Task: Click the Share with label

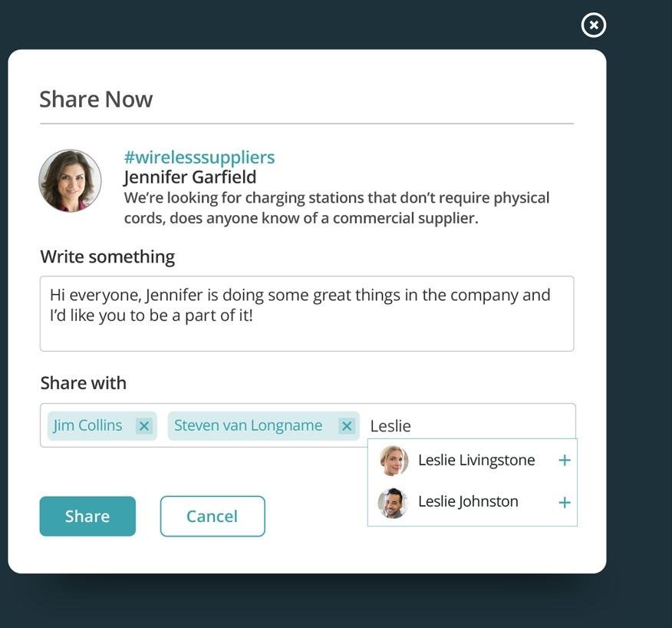Action: pyautogui.click(x=84, y=383)
